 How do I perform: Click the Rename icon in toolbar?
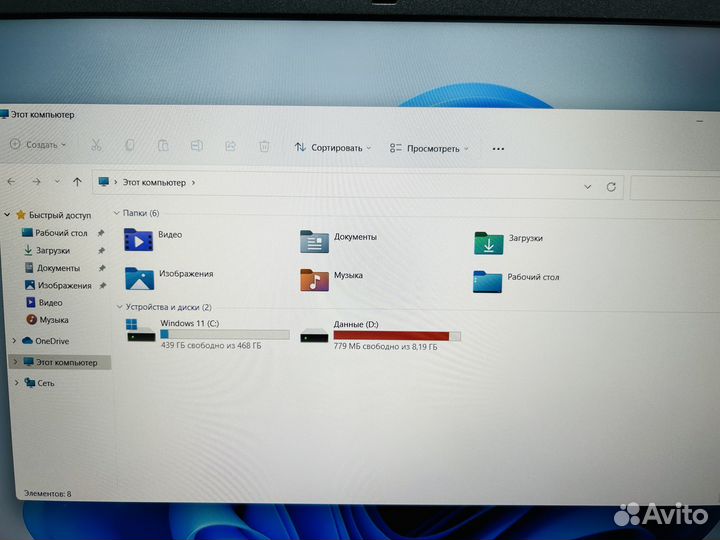[197, 146]
